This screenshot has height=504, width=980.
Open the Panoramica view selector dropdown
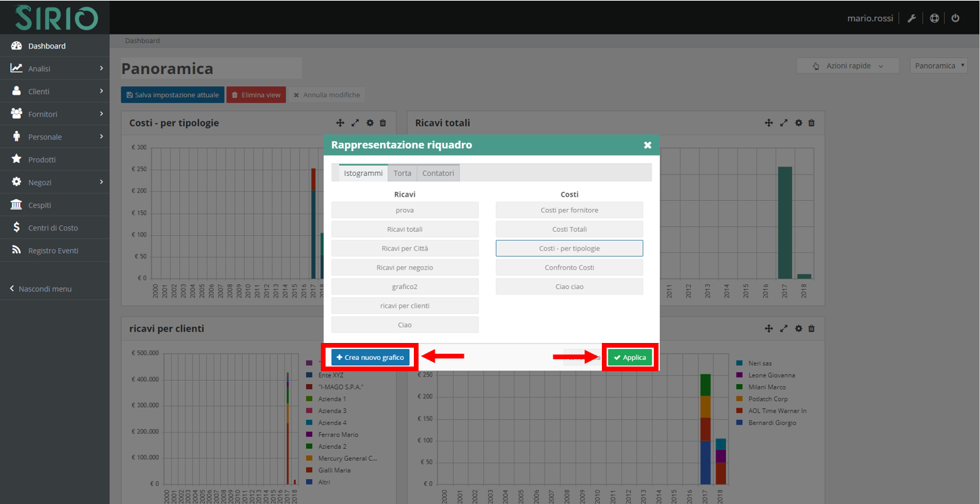938,65
